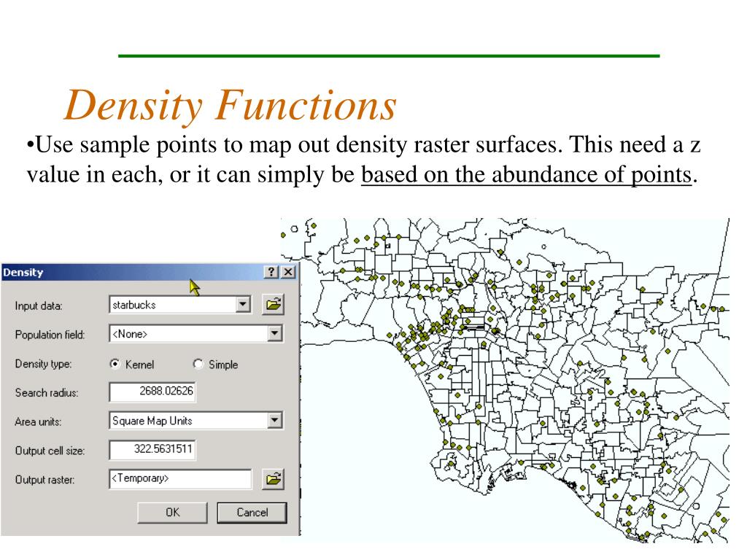
Task: Open the Area units dropdown arrow
Action: coord(275,420)
